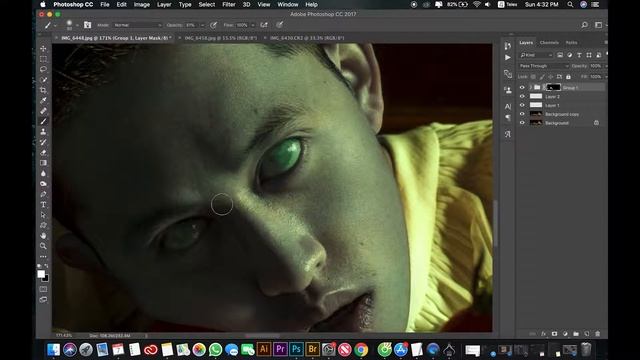Switch to the Channels tab

click(549, 42)
